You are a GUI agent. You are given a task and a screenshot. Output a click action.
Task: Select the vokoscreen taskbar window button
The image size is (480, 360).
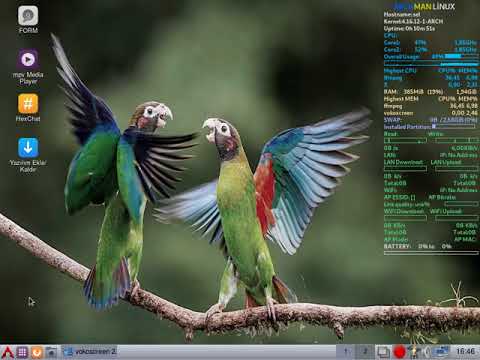tap(89, 352)
